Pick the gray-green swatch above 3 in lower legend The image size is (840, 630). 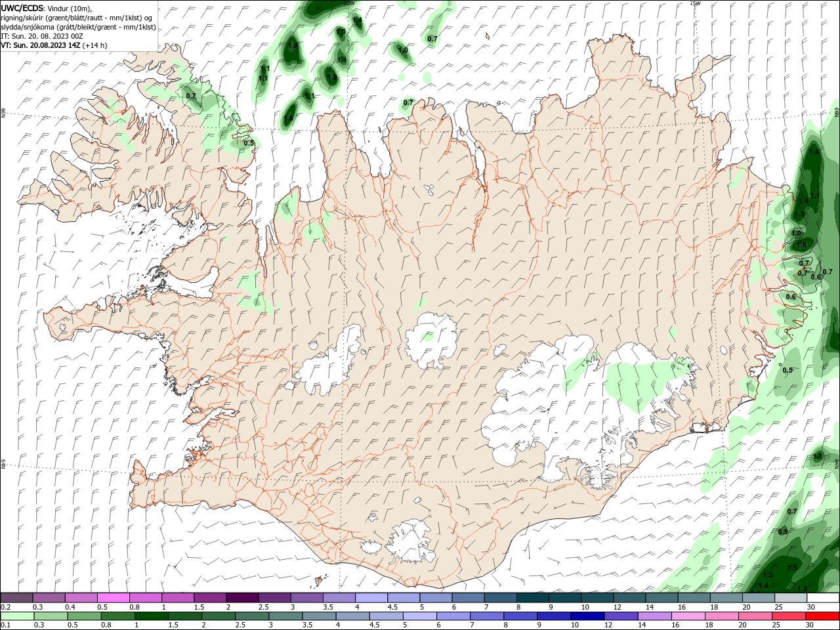click(285, 616)
